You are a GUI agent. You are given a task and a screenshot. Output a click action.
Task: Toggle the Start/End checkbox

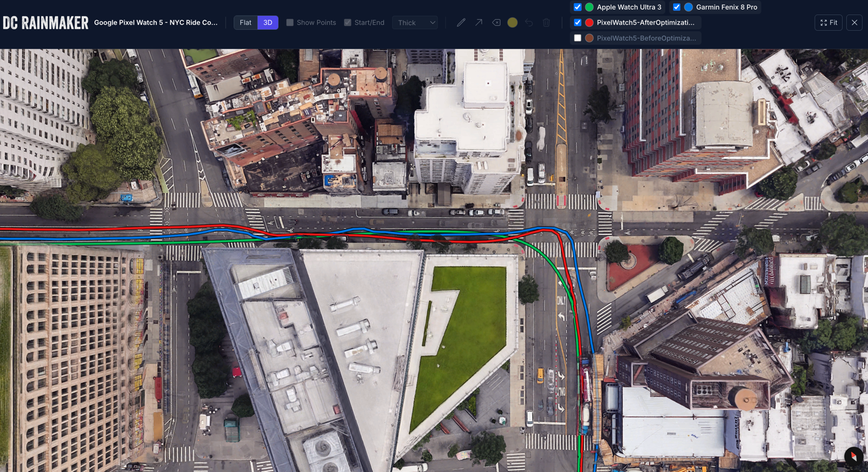[x=348, y=23]
